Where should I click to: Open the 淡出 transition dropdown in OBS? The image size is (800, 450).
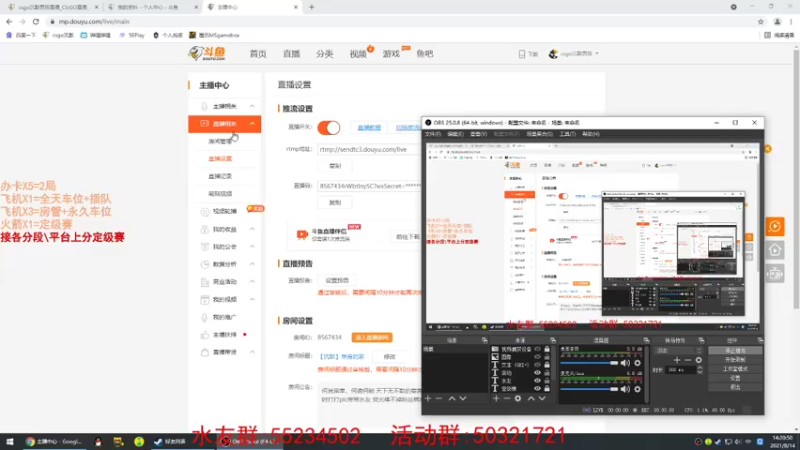(679, 351)
